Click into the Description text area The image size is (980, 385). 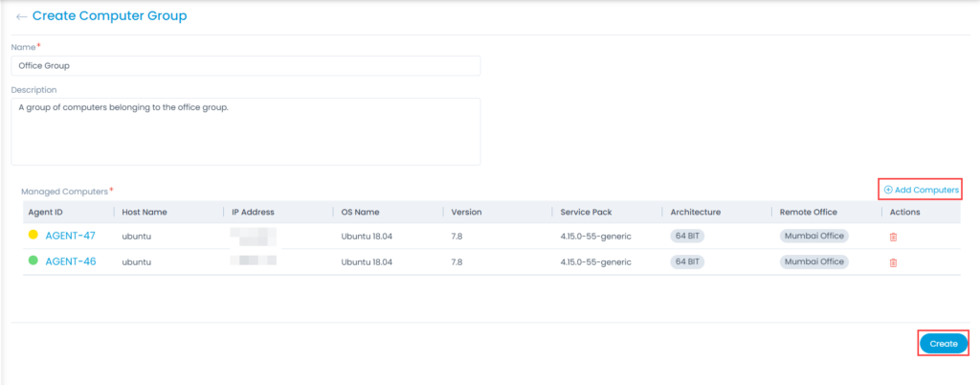click(x=245, y=130)
